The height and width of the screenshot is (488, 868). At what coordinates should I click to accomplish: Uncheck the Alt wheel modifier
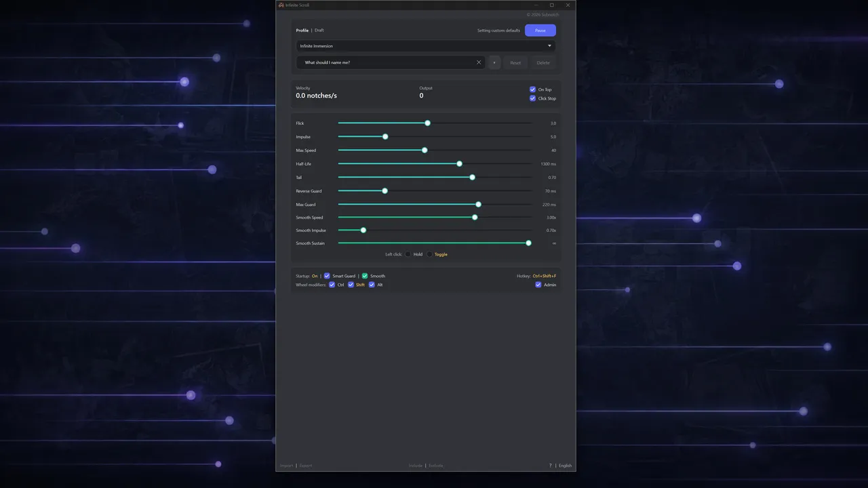click(372, 285)
